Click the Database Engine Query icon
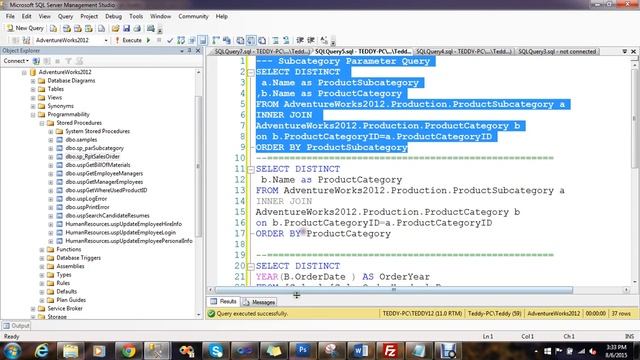The width and height of the screenshot is (640, 360). point(53,28)
